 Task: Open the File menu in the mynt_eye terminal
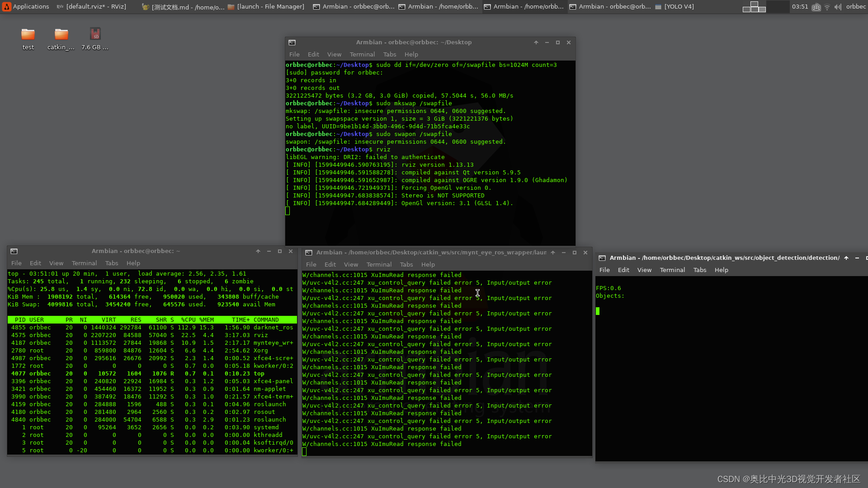311,264
